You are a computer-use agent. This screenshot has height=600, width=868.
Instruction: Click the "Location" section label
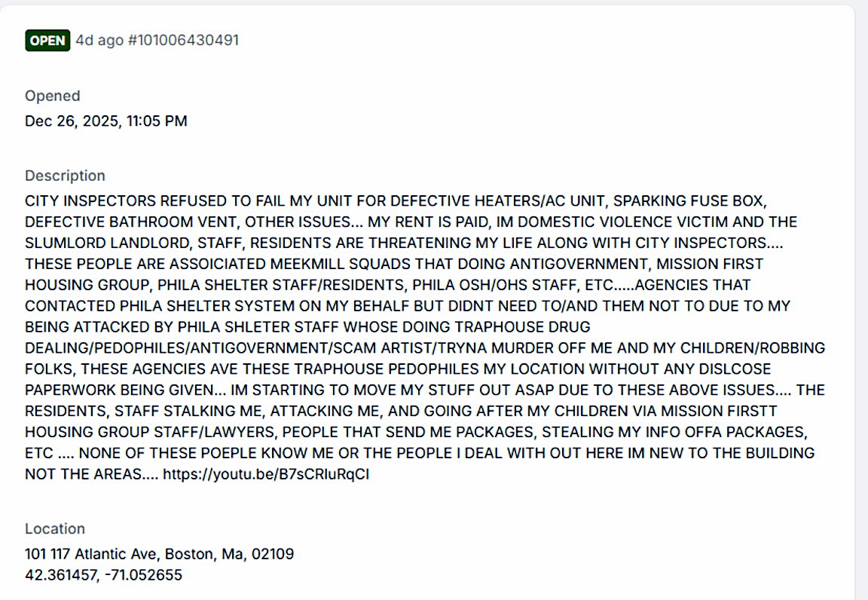tap(55, 528)
